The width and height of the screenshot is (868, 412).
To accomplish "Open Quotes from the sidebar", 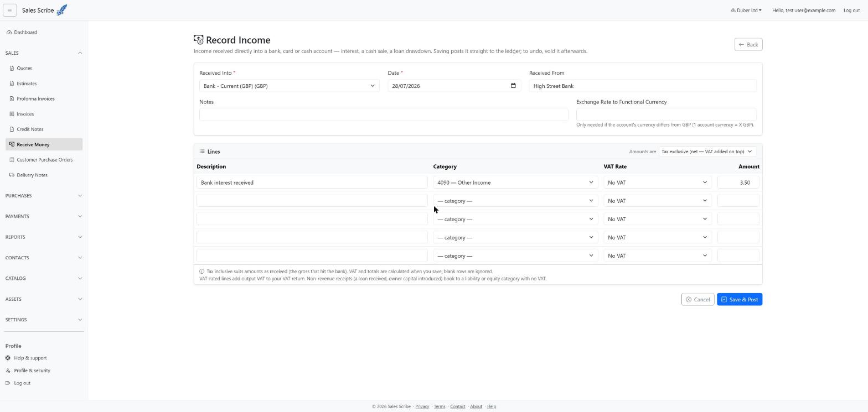I will 24,68.
